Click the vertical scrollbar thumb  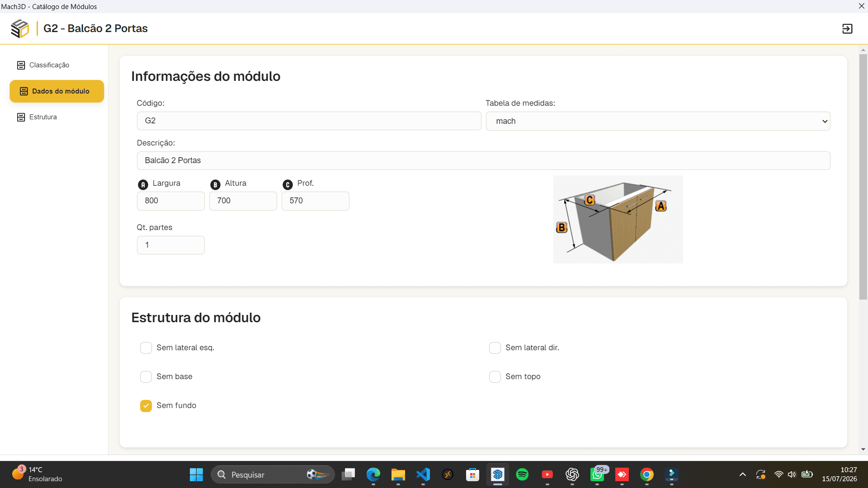point(863,177)
